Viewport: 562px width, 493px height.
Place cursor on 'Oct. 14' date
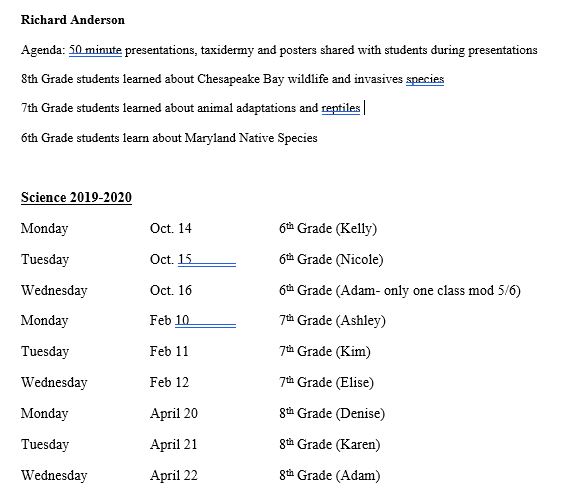171,228
